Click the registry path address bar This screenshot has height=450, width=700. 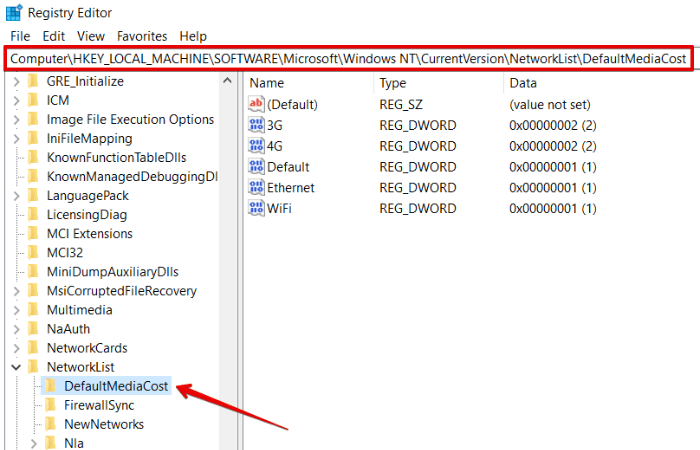[x=348, y=59]
